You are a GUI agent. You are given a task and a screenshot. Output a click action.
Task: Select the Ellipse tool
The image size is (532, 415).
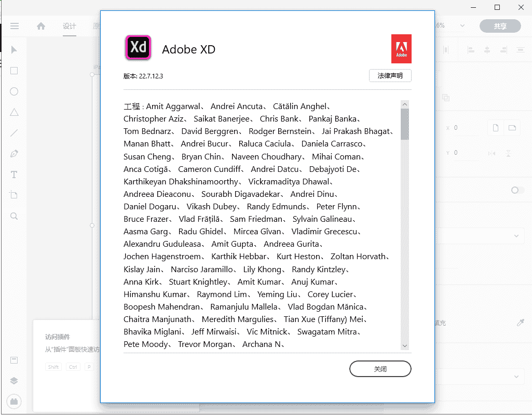click(15, 91)
